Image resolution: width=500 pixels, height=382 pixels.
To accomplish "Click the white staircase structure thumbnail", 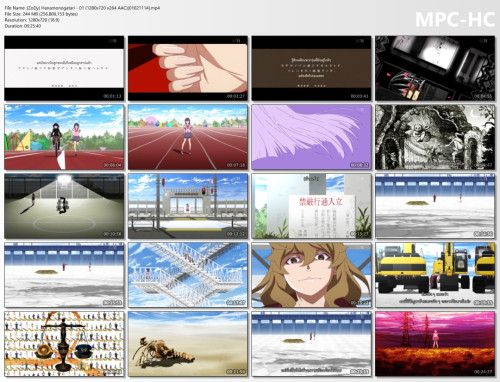I will [188, 275].
